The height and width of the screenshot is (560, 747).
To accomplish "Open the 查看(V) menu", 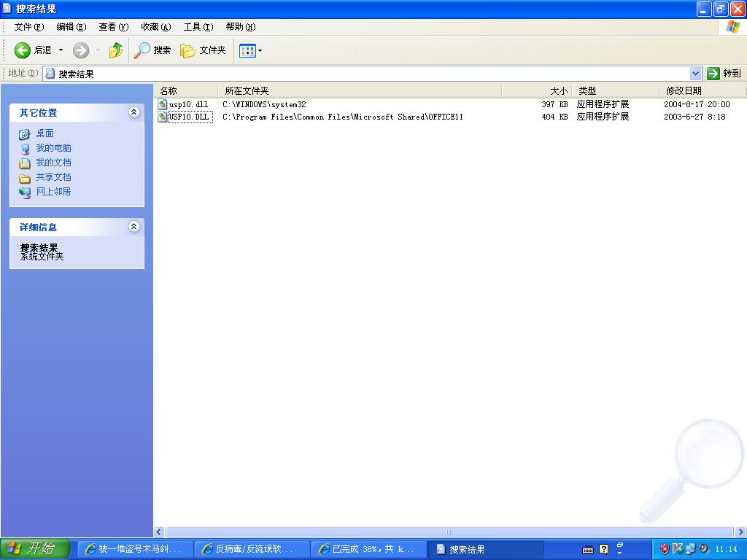I will coord(113,27).
